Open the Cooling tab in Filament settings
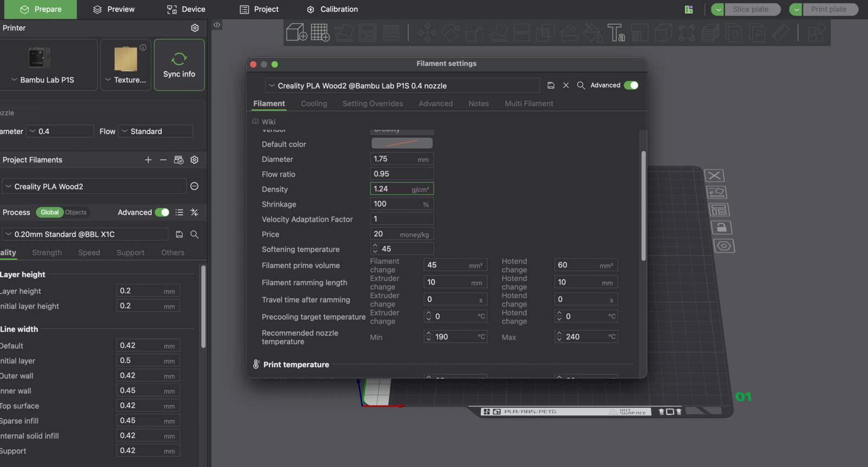 [314, 103]
